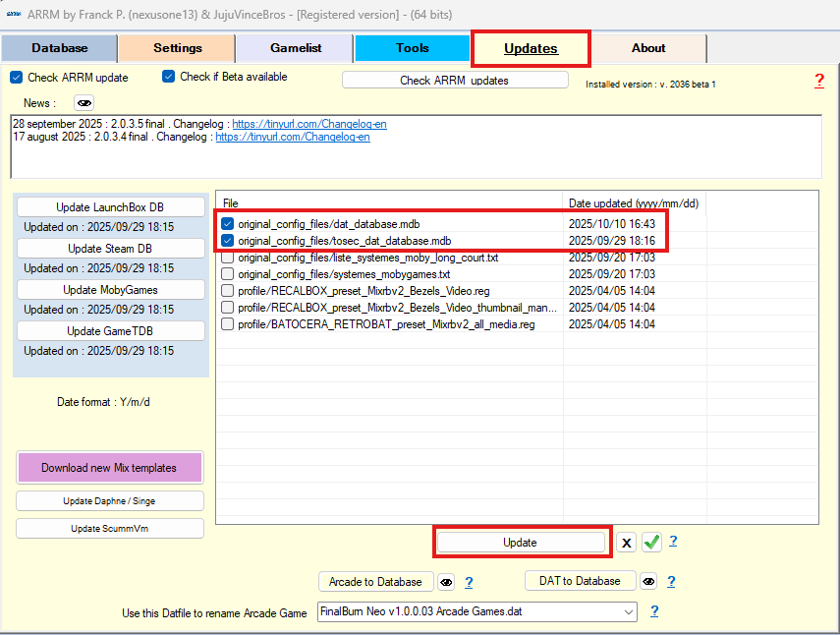Viewport: 840px width, 635px height.
Task: Click the pink Download new Mix templates button
Action: pos(110,468)
